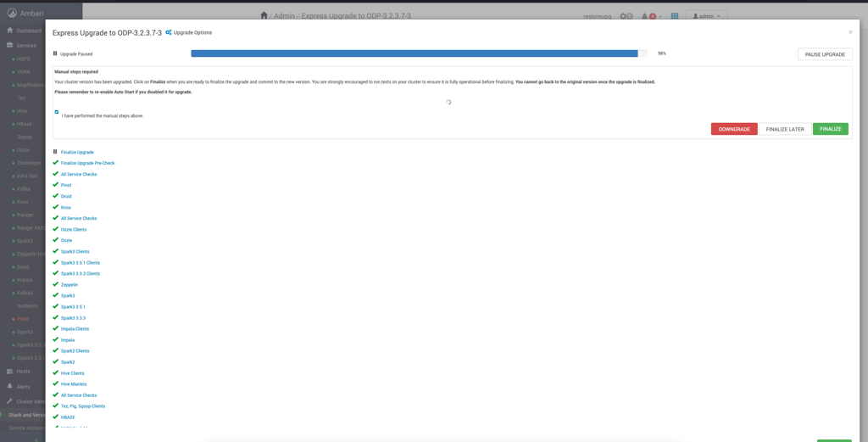Select HDFS service in sidebar
868x442 pixels.
coord(23,59)
